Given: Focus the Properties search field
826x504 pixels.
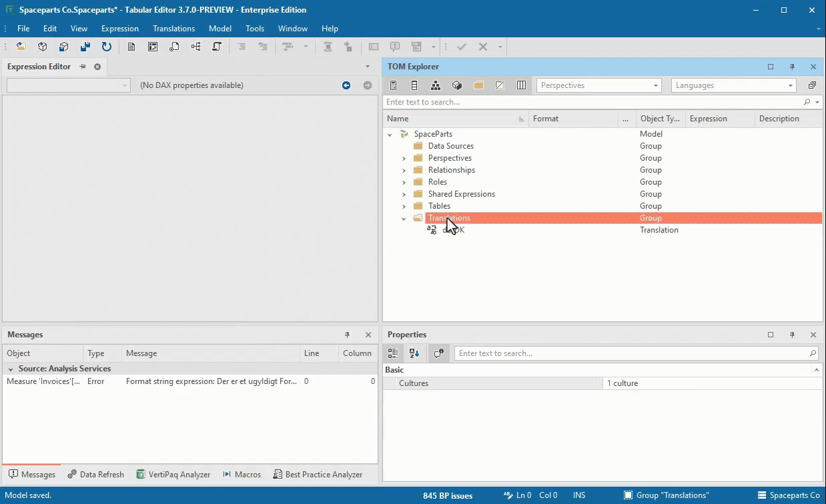Looking at the screenshot, I should (x=632, y=353).
